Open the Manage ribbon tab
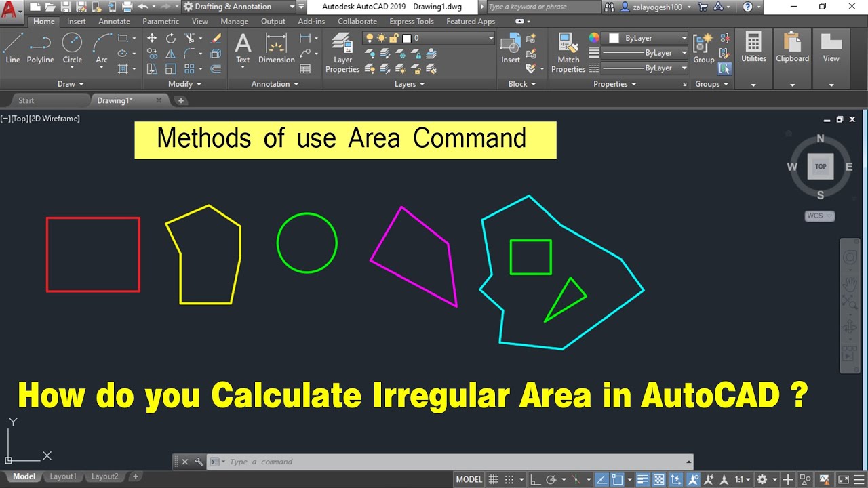The image size is (868, 488). pyautogui.click(x=235, y=21)
